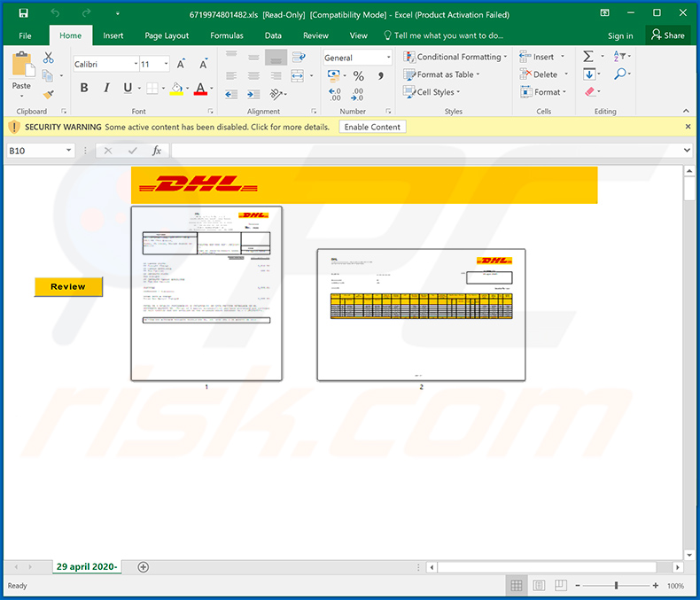700x600 pixels.
Task: Click Decrease Decimal icon
Action: [x=357, y=94]
